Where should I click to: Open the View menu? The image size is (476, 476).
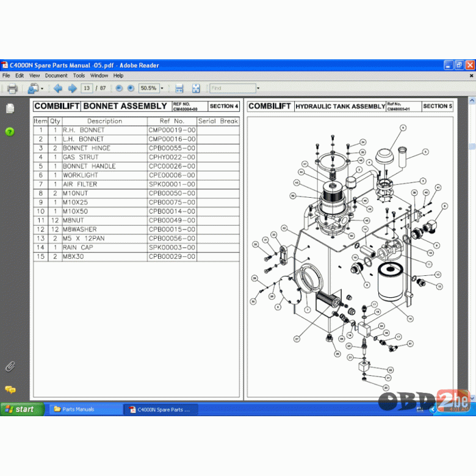click(x=34, y=76)
